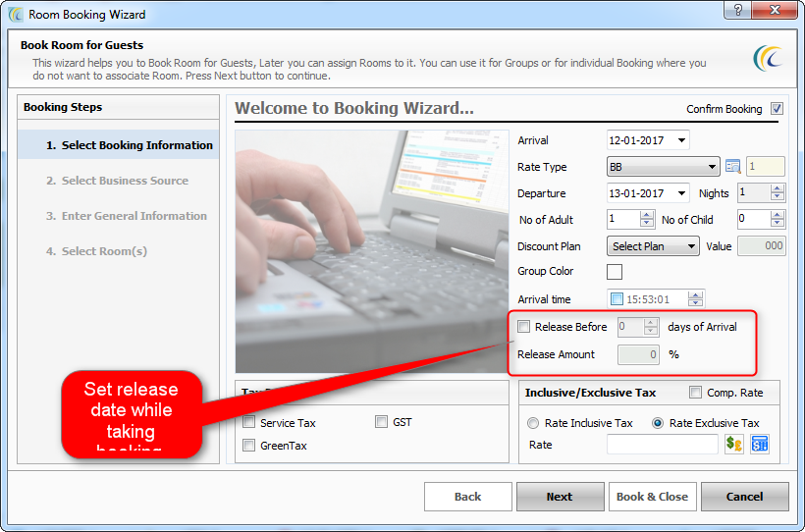Screen dimensions: 805x532
Task: Go to step 2 Select Business Source
Action: click(x=119, y=181)
